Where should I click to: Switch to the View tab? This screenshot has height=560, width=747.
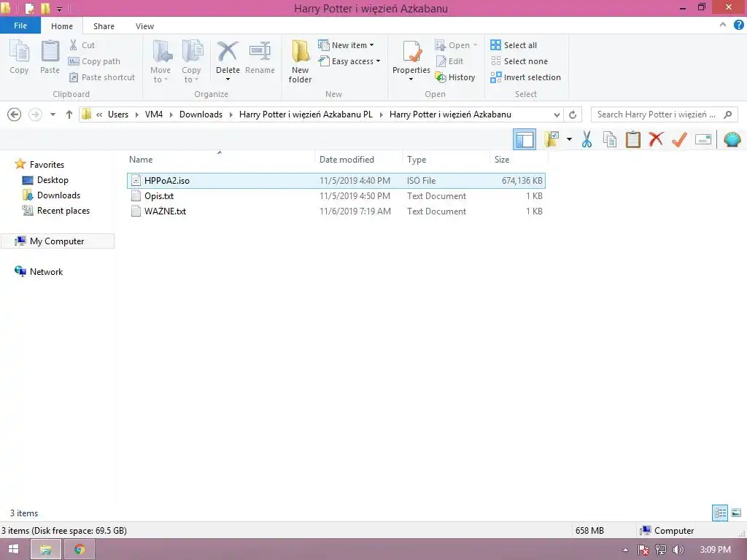click(x=144, y=26)
